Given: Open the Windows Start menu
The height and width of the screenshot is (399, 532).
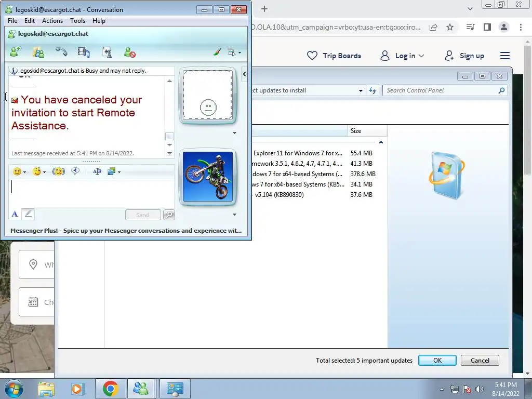Looking at the screenshot, I should click(14, 389).
